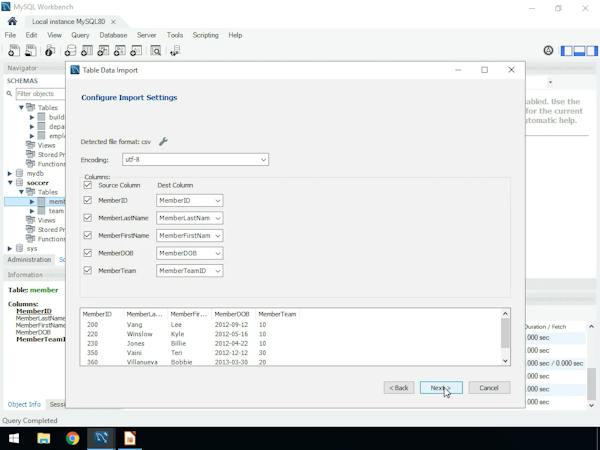Image resolution: width=600 pixels, height=450 pixels.
Task: Open the Workbench preferences gear icon
Action: coord(548,50)
